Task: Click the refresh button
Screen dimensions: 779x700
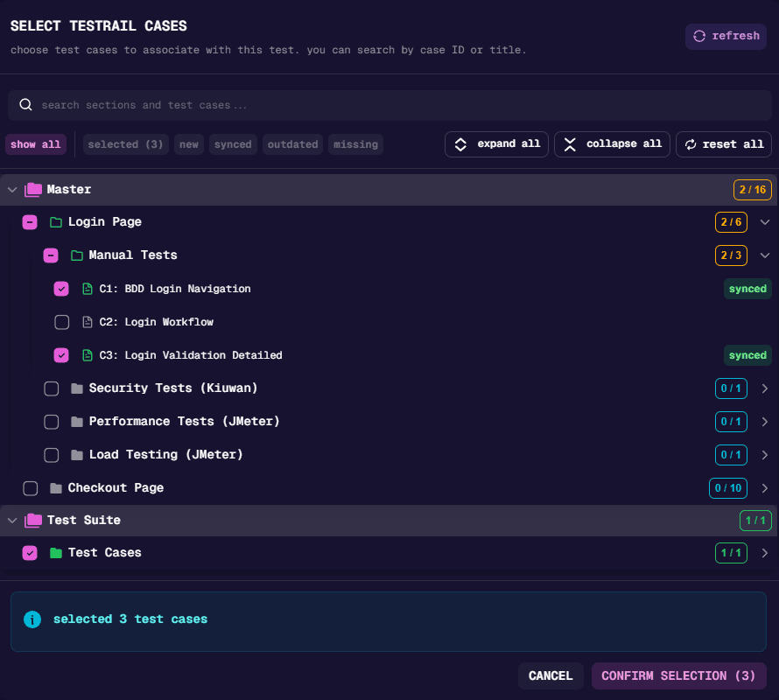Action: pyautogui.click(x=726, y=36)
